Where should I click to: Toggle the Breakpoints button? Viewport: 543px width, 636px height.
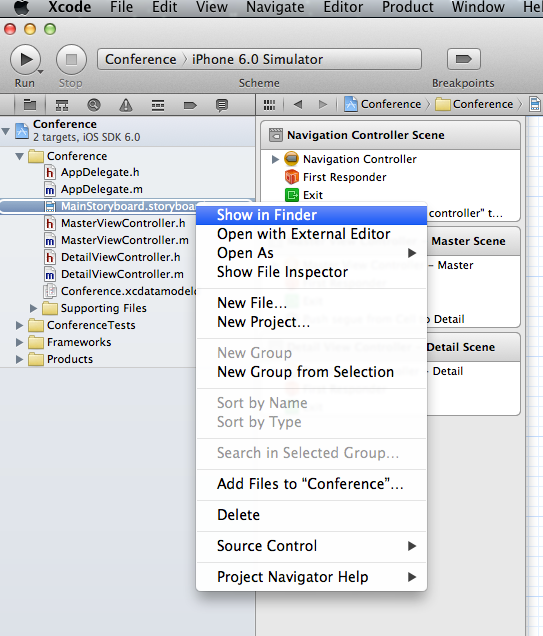(x=464, y=59)
